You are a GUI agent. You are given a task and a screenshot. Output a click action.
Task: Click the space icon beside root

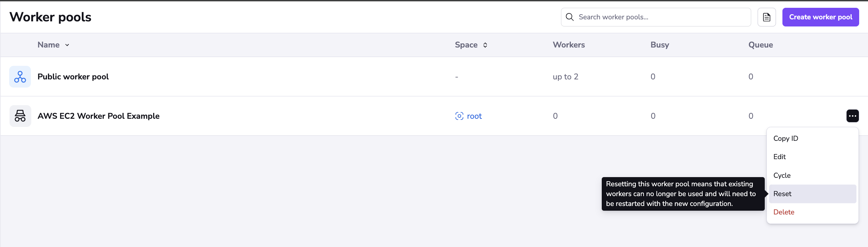(459, 116)
